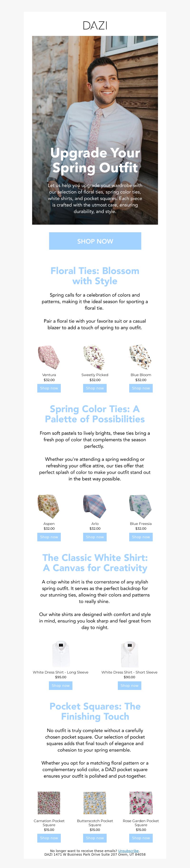Click the Unsubscribe link
The image size is (190, 868).
coord(128,851)
